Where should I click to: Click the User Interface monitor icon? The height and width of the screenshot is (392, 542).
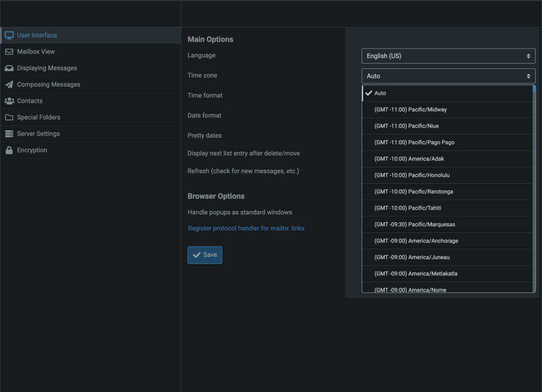9,35
